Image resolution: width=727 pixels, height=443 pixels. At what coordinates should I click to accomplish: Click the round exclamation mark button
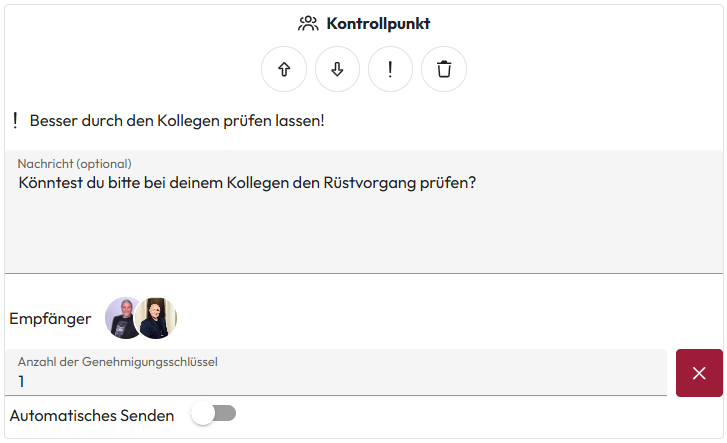click(x=390, y=69)
